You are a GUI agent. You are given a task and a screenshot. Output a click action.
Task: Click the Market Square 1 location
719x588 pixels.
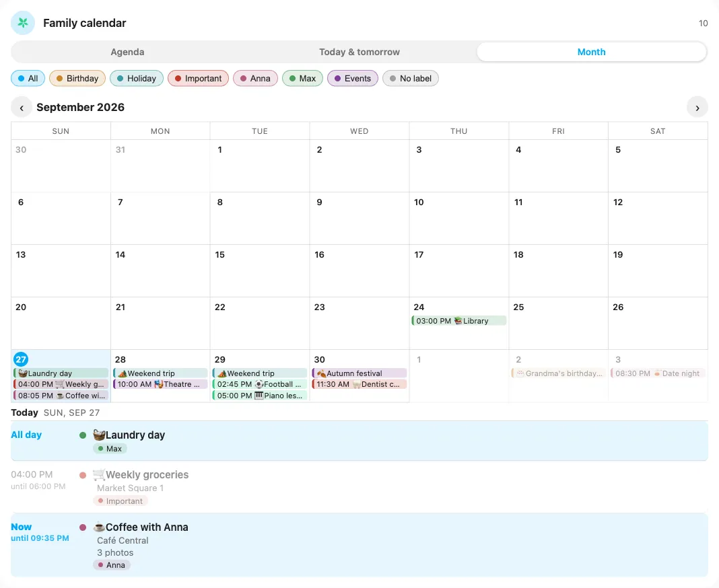click(x=130, y=488)
